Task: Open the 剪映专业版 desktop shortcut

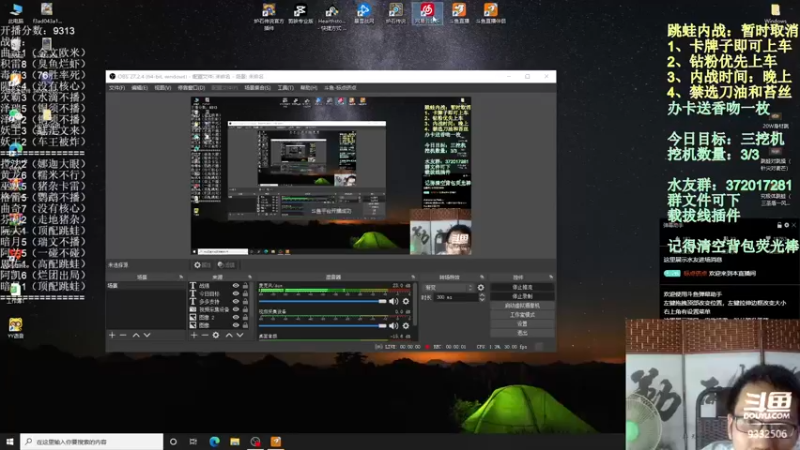Action: (x=300, y=14)
